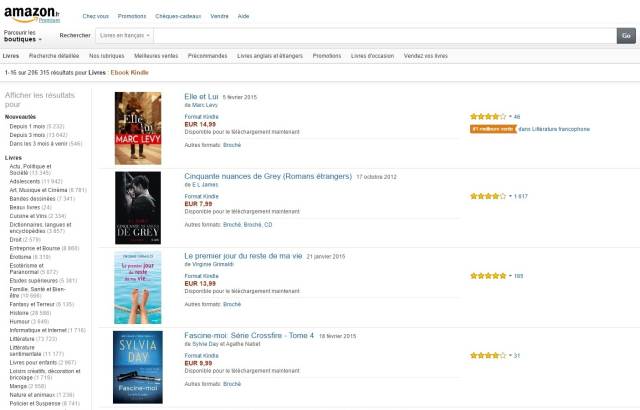The height and width of the screenshot is (410, 640).
Task: Open Broché format for Elle et Lui
Action: tap(232, 145)
